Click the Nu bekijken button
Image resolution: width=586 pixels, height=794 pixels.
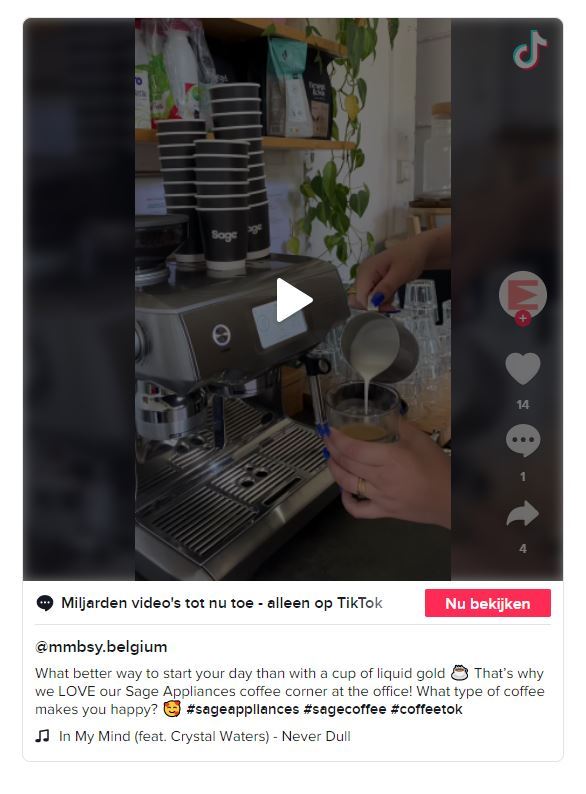(488, 603)
